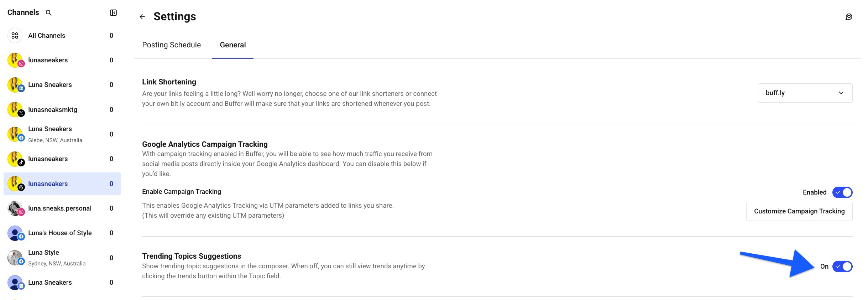Screen dimensions: 868x300
Task: Select the luna.sneaks.personal Instagram channel
Action: pyautogui.click(x=60, y=208)
